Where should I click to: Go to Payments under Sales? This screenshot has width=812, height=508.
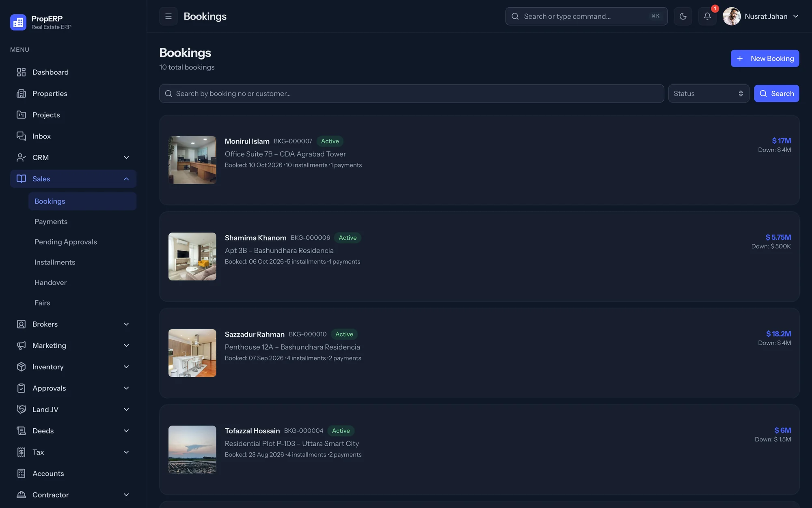point(51,221)
